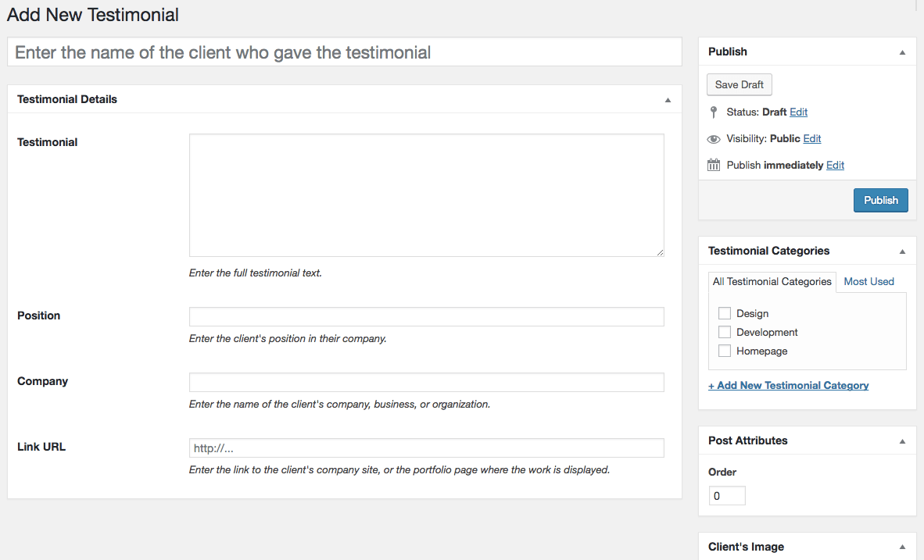The width and height of the screenshot is (924, 560).
Task: Click the Save Draft button
Action: click(x=740, y=84)
